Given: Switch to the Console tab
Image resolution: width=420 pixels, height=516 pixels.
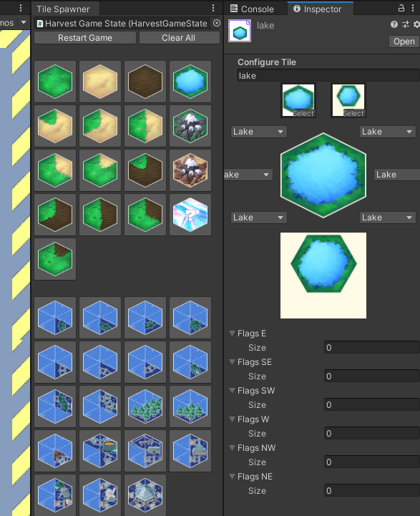Looking at the screenshot, I should coord(253,9).
